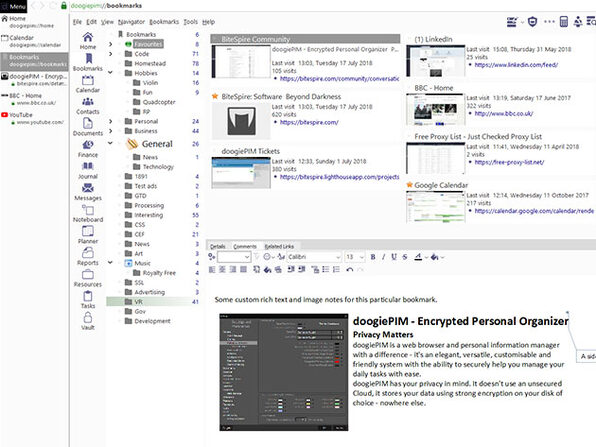
Task: Open the Menu button in the top bar
Action: 14,6
